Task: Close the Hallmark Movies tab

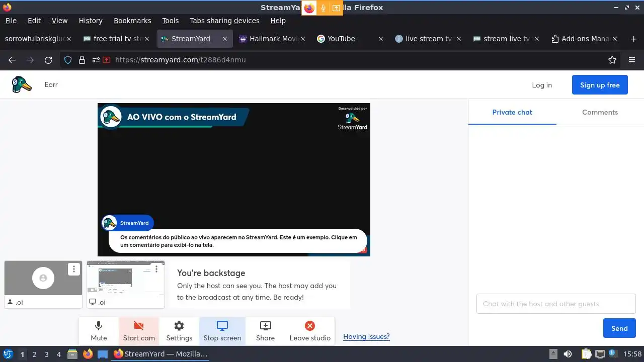Action: point(303,39)
